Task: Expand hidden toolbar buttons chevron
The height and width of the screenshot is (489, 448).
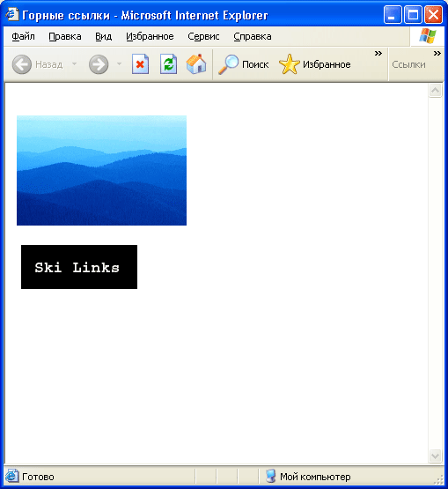Action: click(378, 54)
